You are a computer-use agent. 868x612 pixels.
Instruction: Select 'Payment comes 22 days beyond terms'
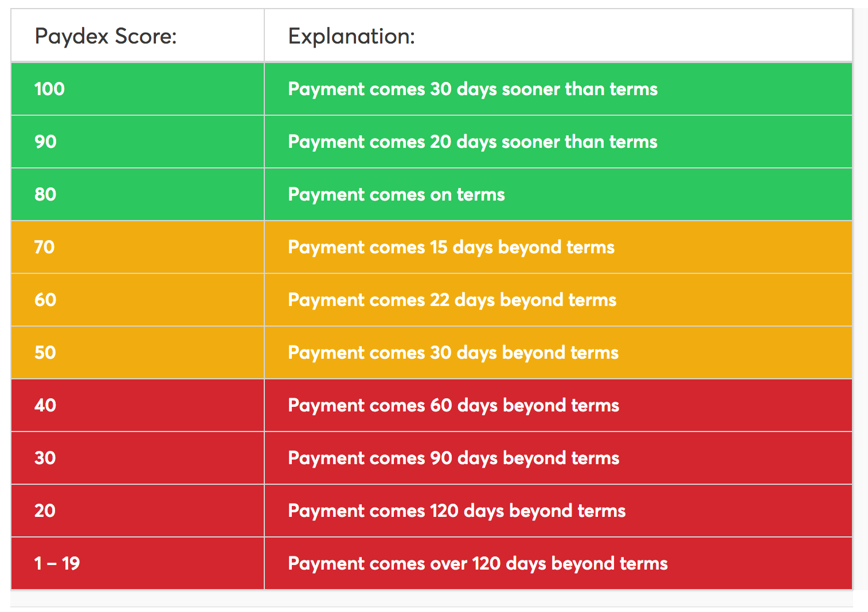[452, 300]
